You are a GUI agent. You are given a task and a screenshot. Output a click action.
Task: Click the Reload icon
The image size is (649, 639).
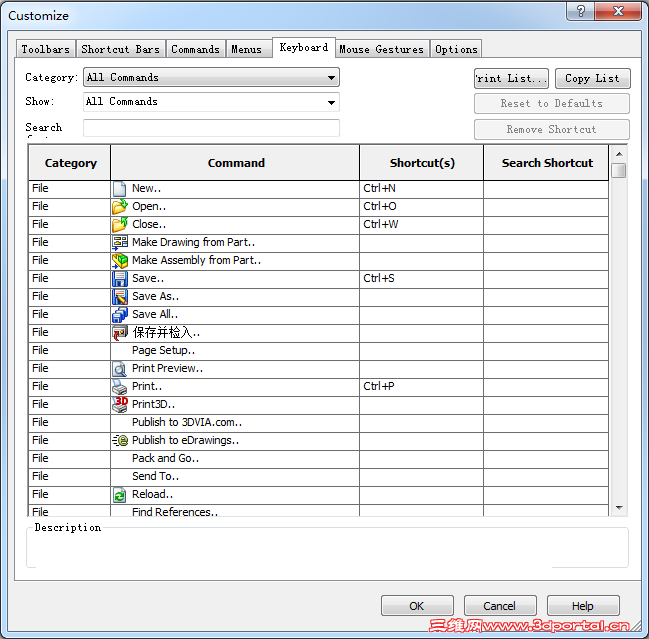pyautogui.click(x=120, y=495)
